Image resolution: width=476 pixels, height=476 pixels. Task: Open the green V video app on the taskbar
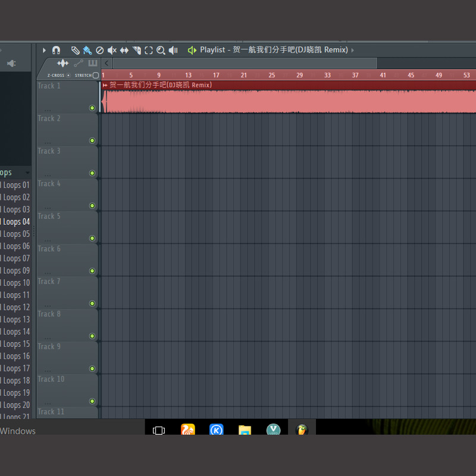(x=273, y=430)
